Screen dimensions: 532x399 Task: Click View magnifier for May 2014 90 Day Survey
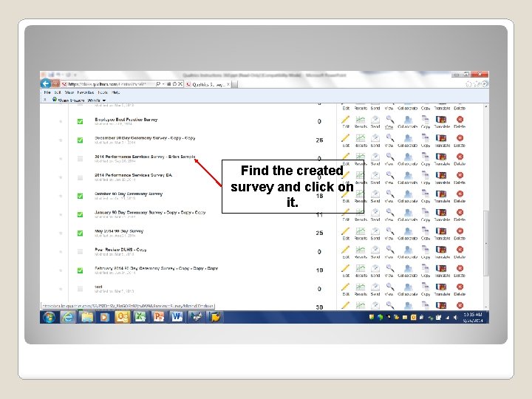[390, 231]
